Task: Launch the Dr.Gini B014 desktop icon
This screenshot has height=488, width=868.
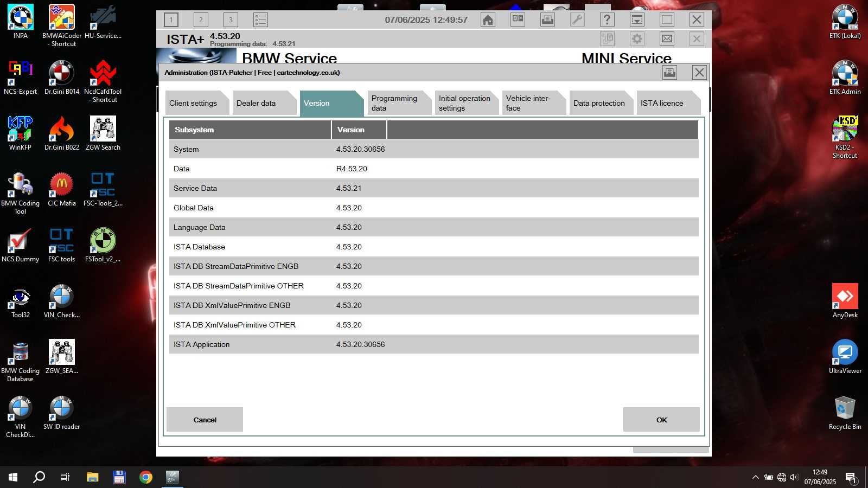Action: 62,78
